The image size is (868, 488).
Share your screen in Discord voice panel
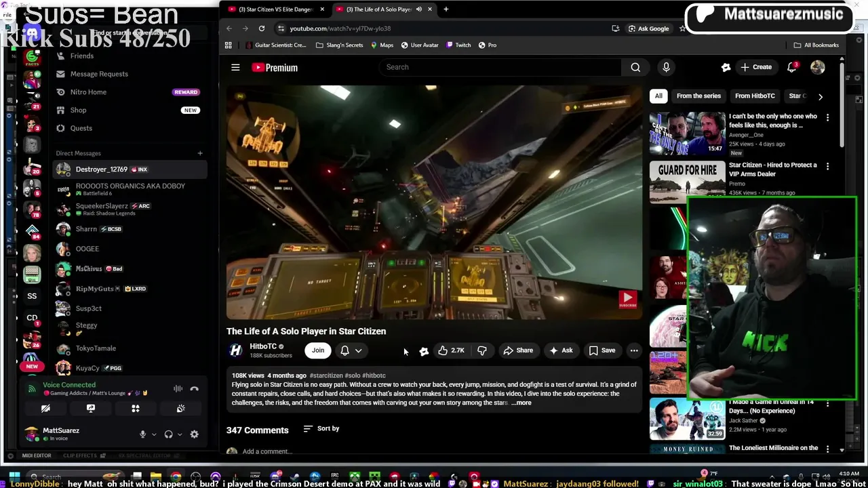click(x=90, y=409)
